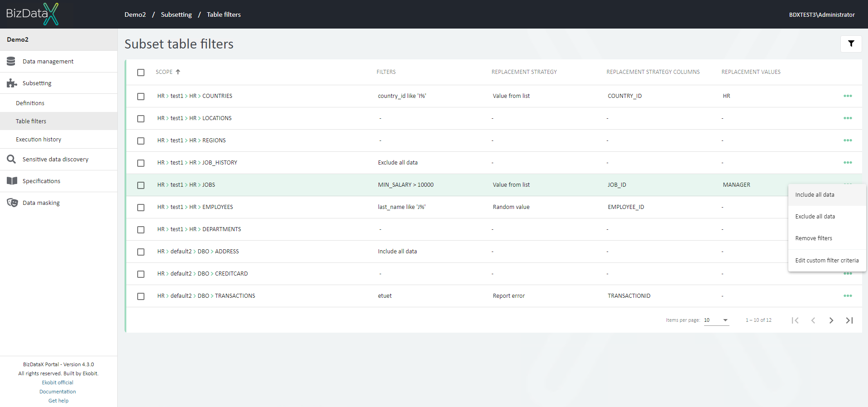Check the JOBS row checkbox
Image resolution: width=868 pixels, height=407 pixels.
pyautogui.click(x=141, y=185)
